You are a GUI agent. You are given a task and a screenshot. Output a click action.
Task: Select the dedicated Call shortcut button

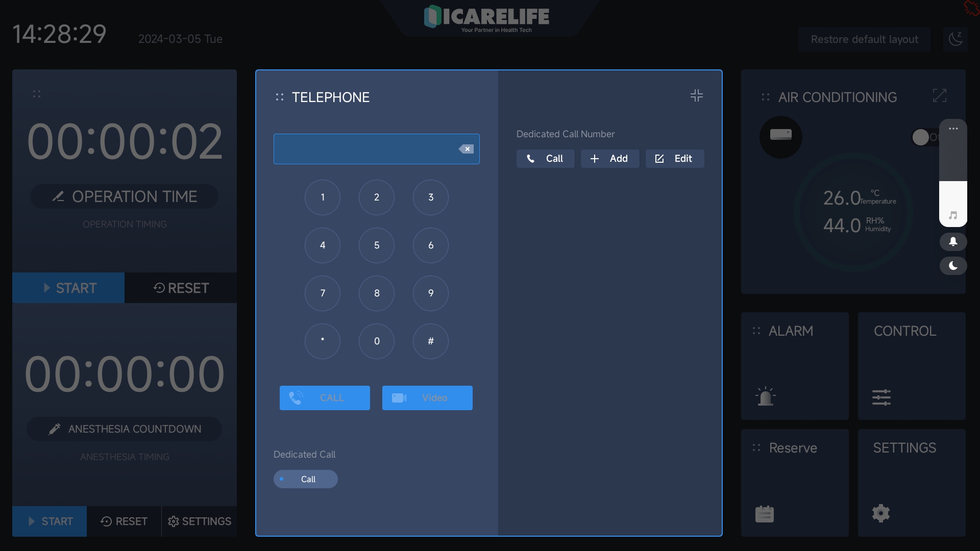(x=306, y=479)
